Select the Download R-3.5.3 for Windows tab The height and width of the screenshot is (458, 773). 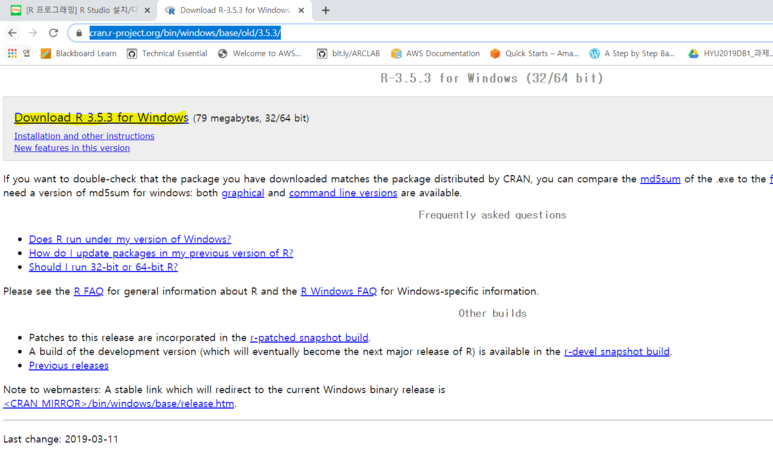[x=234, y=10]
